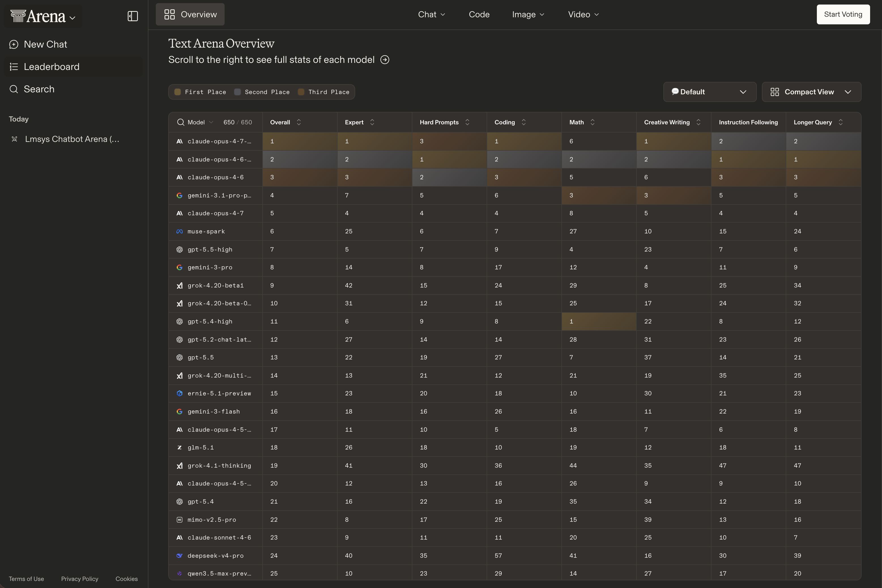Click the Third Place legend color swatch
Viewport: 882px width, 588px height.
[x=301, y=92]
